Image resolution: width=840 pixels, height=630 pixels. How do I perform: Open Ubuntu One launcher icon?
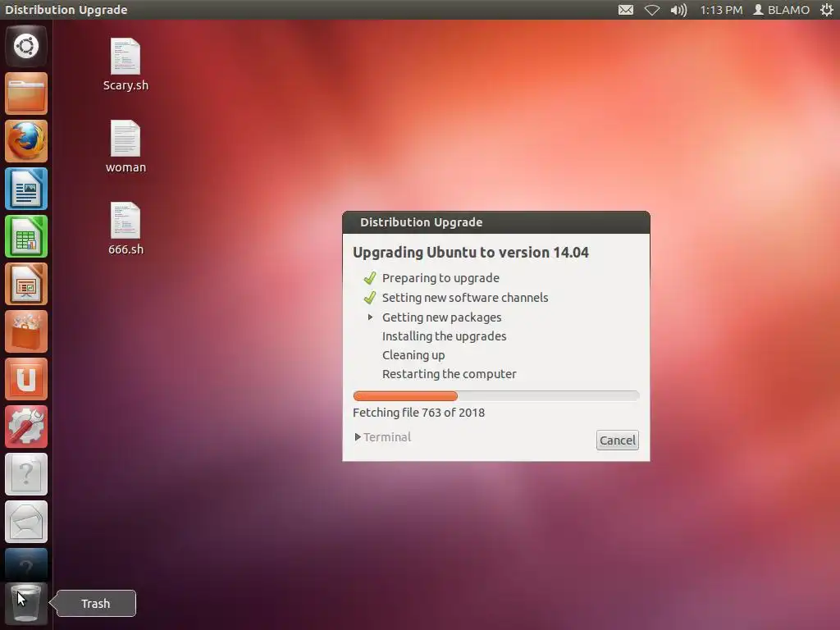26,379
